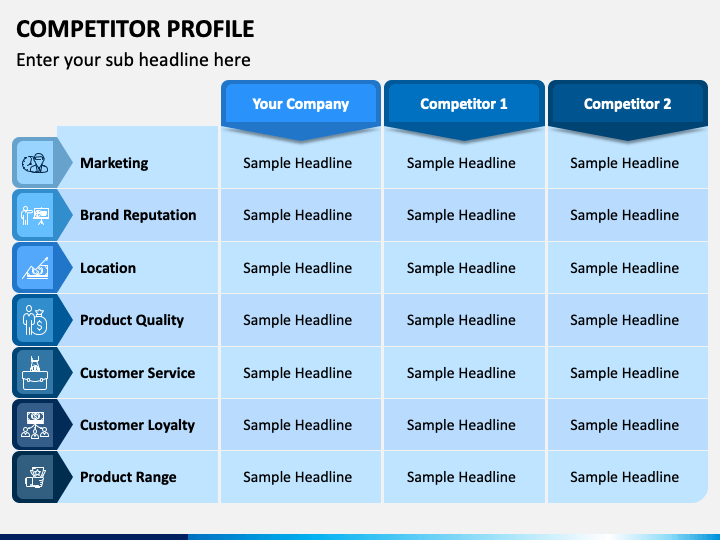The image size is (720, 540).
Task: Click the Product Range icon
Action: (35, 477)
